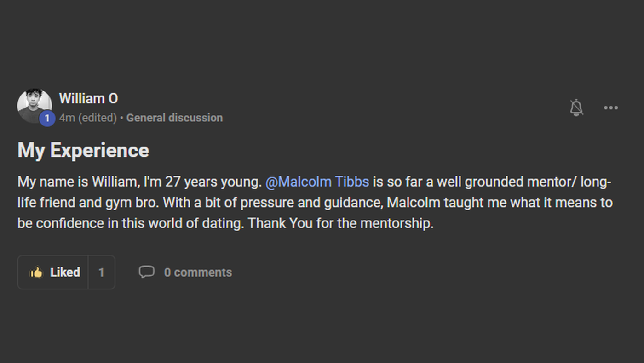This screenshot has width=644, height=363.
Task: View who liked via the count 1
Action: [x=101, y=272]
